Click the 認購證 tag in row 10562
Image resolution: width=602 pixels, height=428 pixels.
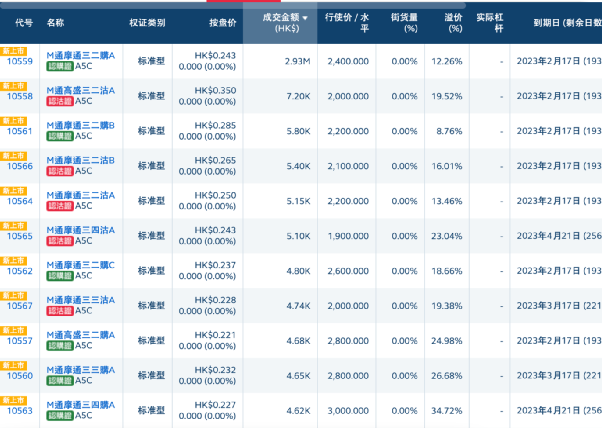pyautogui.click(x=60, y=276)
